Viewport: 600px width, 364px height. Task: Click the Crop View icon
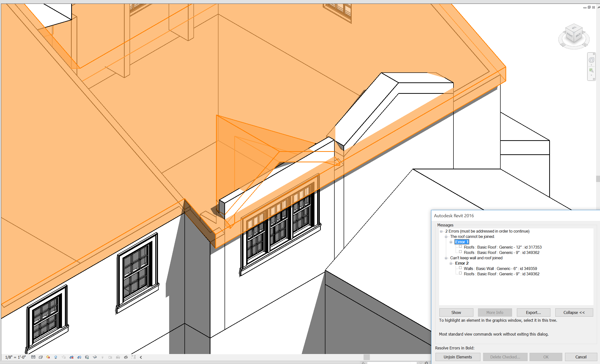(71, 357)
